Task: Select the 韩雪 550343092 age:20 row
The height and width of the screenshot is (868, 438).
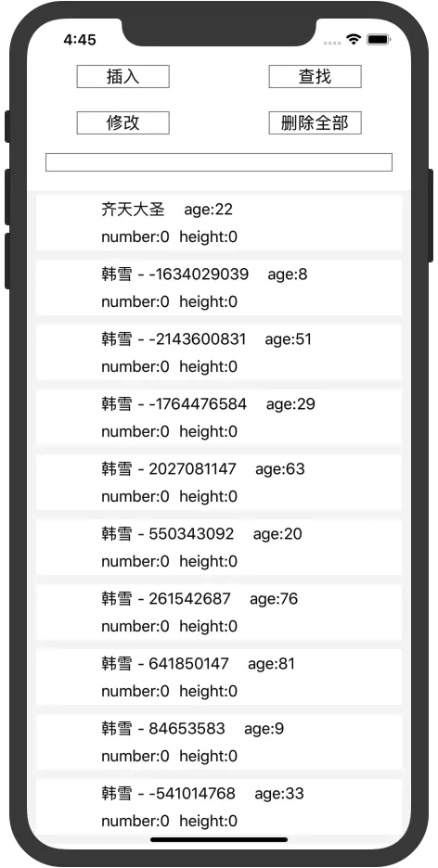Action: click(x=219, y=547)
